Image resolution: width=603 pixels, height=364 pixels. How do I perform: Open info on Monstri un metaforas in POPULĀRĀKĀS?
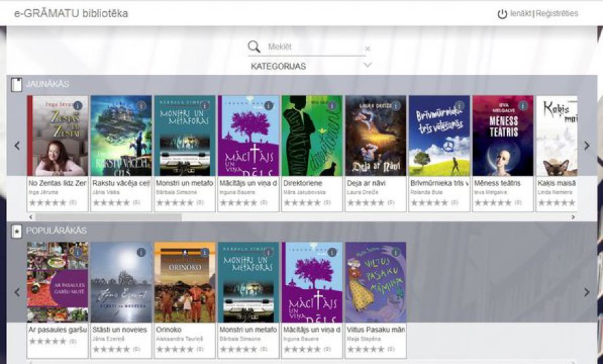coord(269,252)
